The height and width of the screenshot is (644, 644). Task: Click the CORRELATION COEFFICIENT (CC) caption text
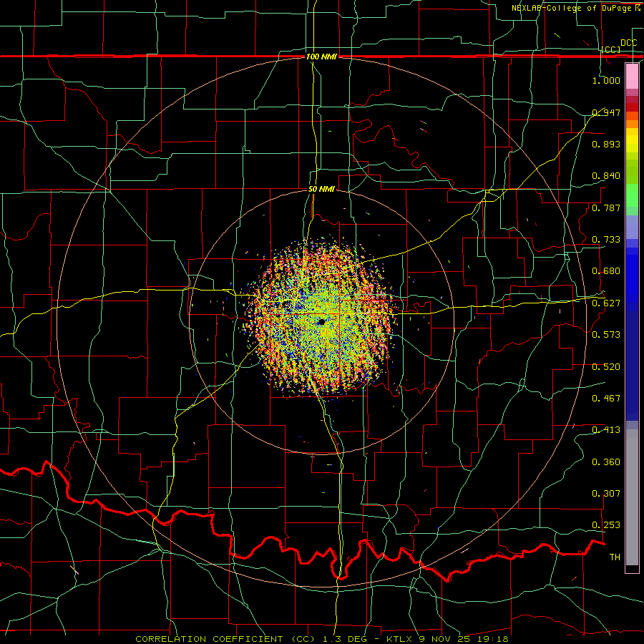click(225, 639)
